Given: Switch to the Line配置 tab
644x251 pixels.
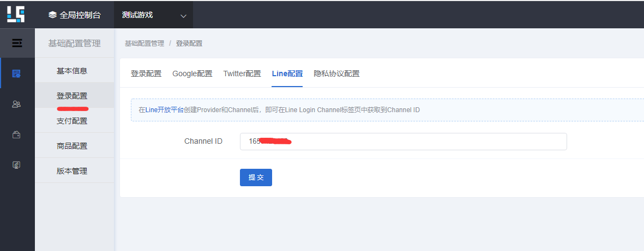Looking at the screenshot, I should click(287, 74).
